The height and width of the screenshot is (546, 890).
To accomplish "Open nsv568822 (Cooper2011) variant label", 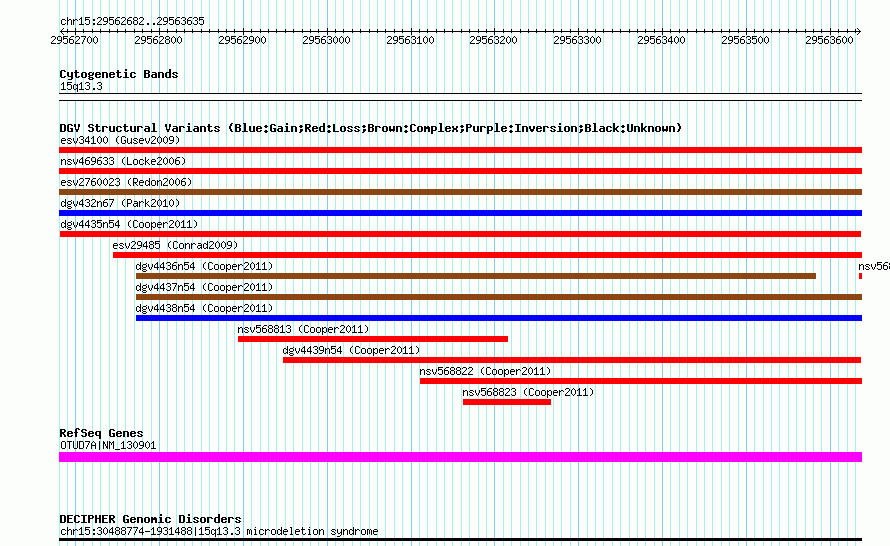I will 485,371.
